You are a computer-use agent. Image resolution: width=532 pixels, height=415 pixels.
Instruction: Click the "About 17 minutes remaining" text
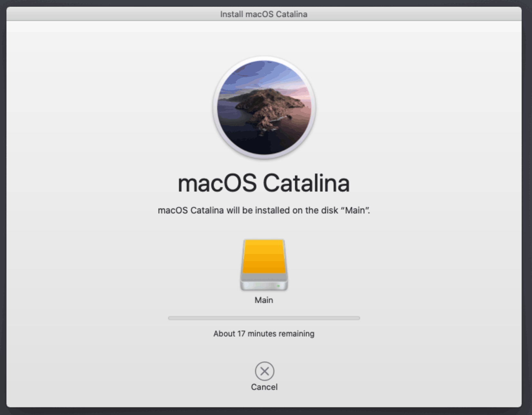point(264,334)
